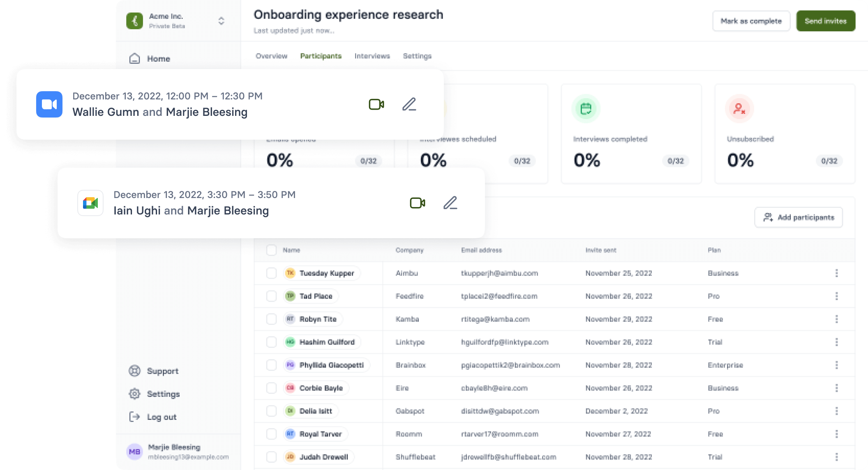868x470 pixels.
Task: Select Hashim Guilford's row checkbox
Action: point(271,342)
